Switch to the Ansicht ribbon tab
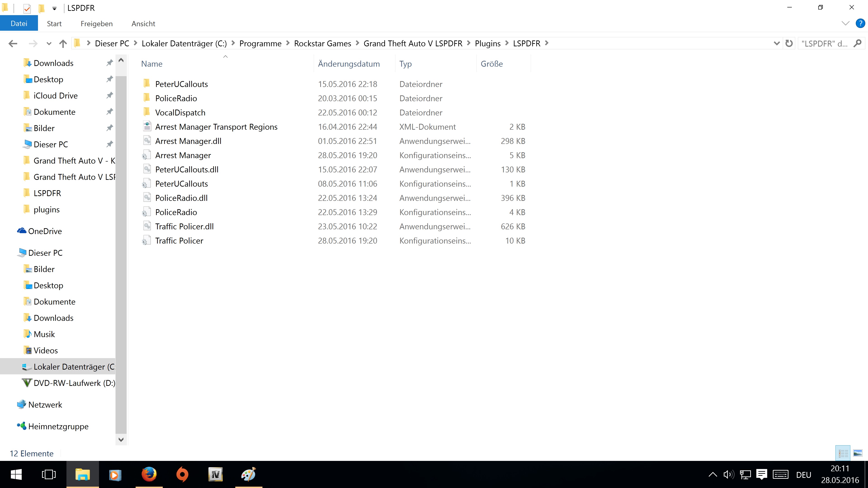The image size is (868, 488). 143,23
